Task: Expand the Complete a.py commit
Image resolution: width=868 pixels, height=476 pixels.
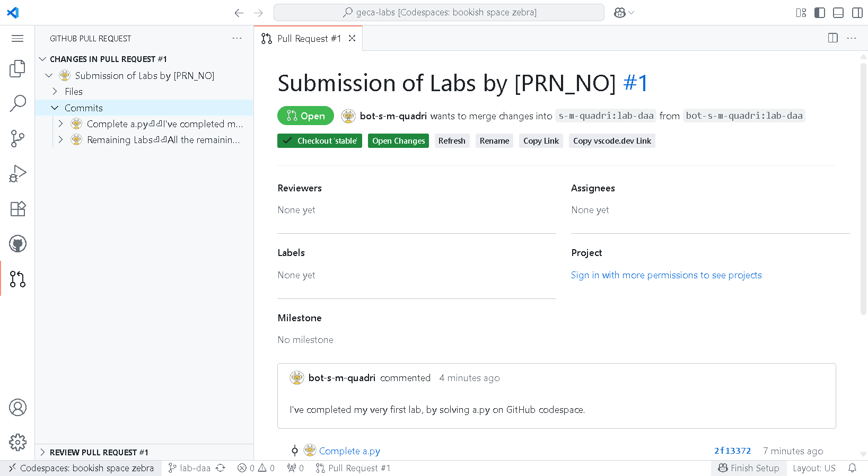Action: (x=60, y=124)
